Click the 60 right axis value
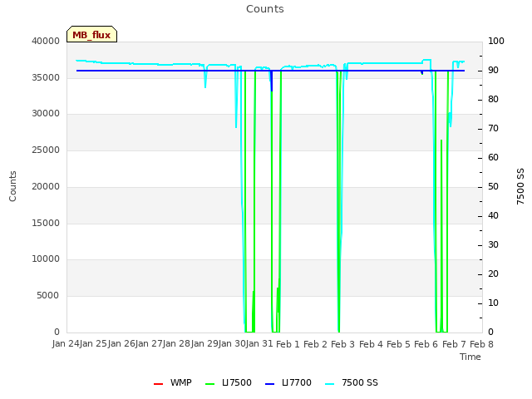 pos(493,158)
